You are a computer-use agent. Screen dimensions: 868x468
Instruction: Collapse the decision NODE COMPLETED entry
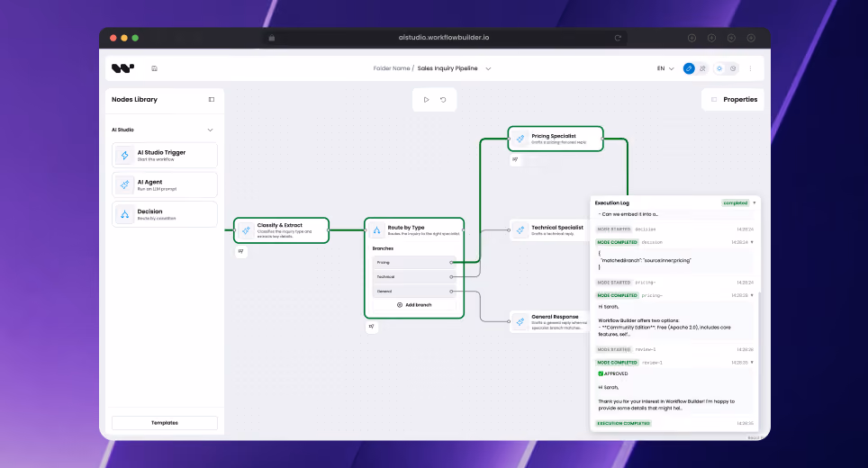click(x=752, y=242)
